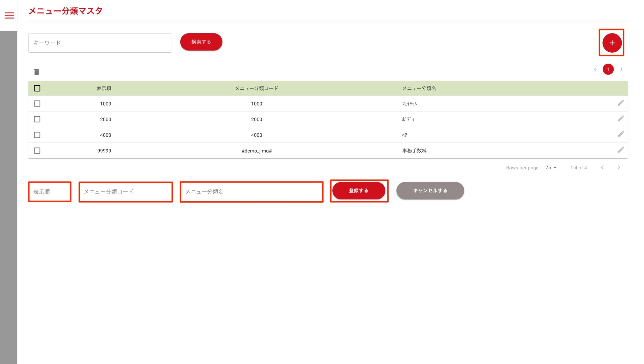This screenshot has width=644, height=364.
Task: Toggle the select-all header checkbox
Action: 37,88
